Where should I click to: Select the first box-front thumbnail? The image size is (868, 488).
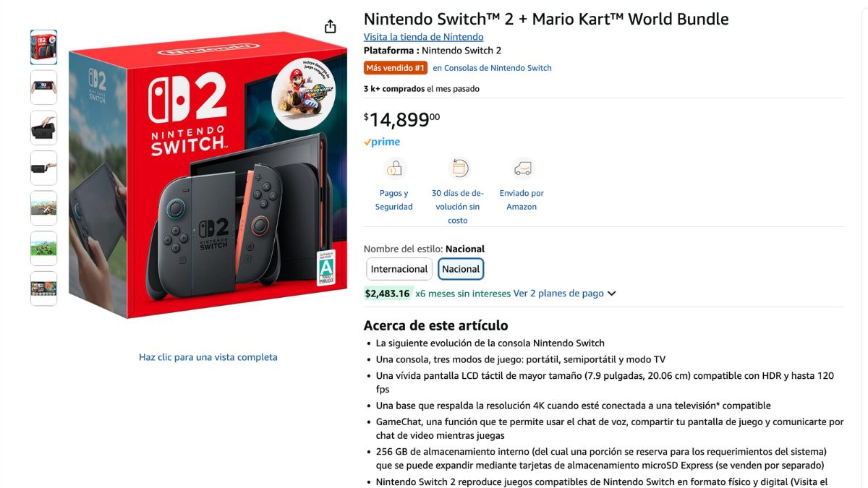[43, 48]
